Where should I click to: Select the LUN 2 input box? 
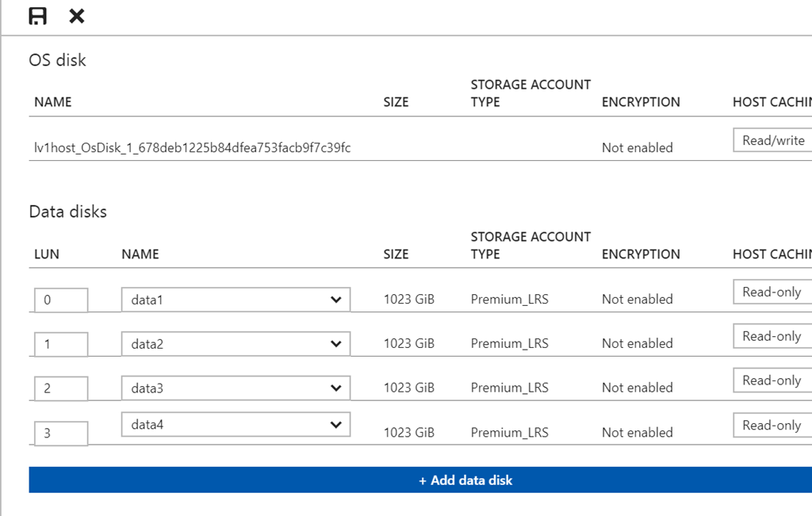61,389
